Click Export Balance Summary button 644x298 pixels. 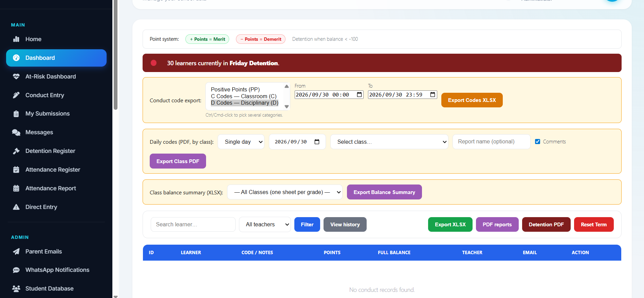(x=384, y=192)
